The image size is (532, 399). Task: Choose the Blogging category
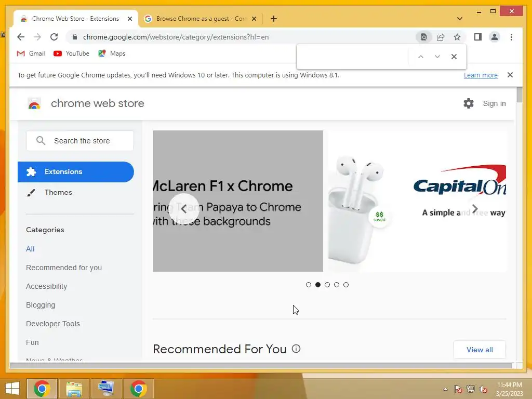tap(41, 305)
